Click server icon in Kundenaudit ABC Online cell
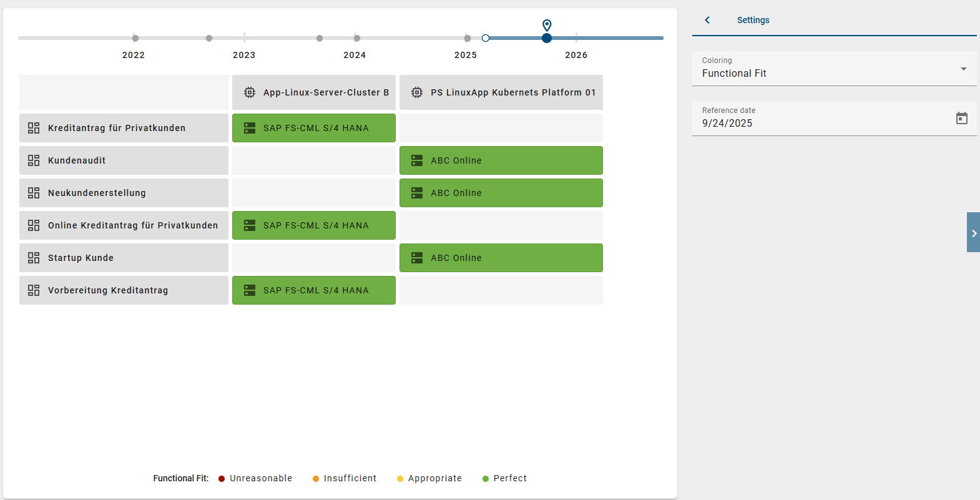980x500 pixels. (417, 160)
